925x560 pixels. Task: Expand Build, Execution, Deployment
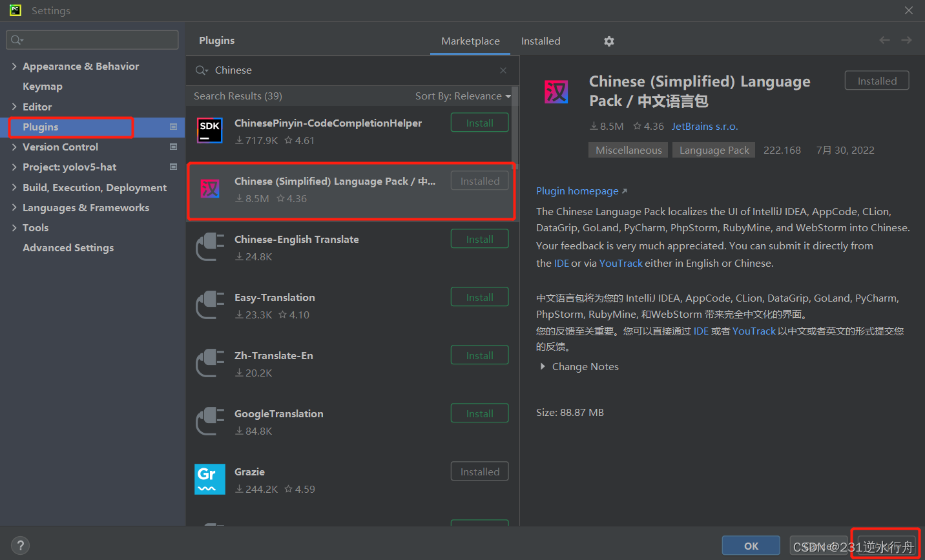click(14, 188)
